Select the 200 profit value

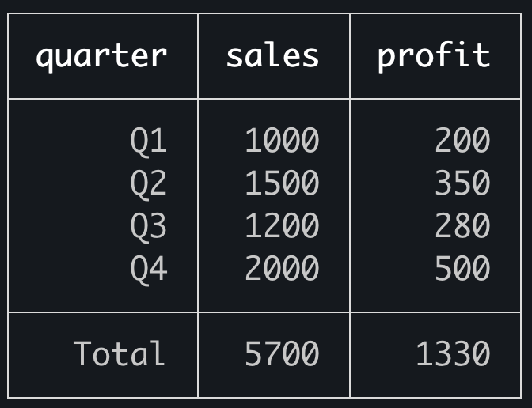[x=462, y=141]
